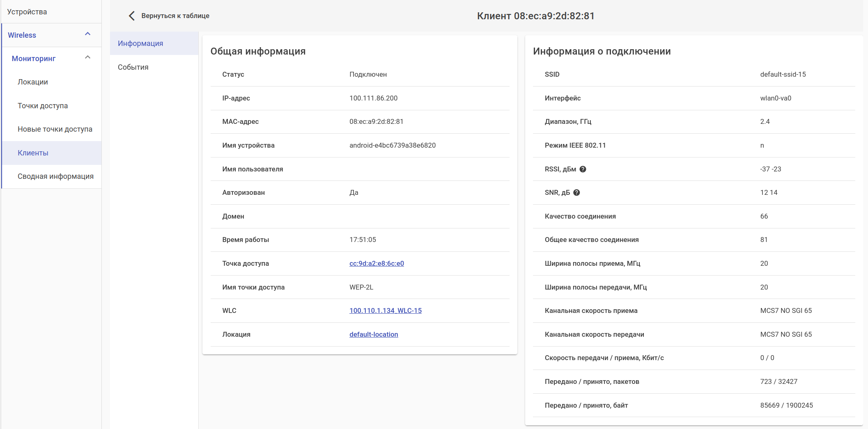868x429 pixels.
Task: Follow the default-location link
Action: point(374,334)
